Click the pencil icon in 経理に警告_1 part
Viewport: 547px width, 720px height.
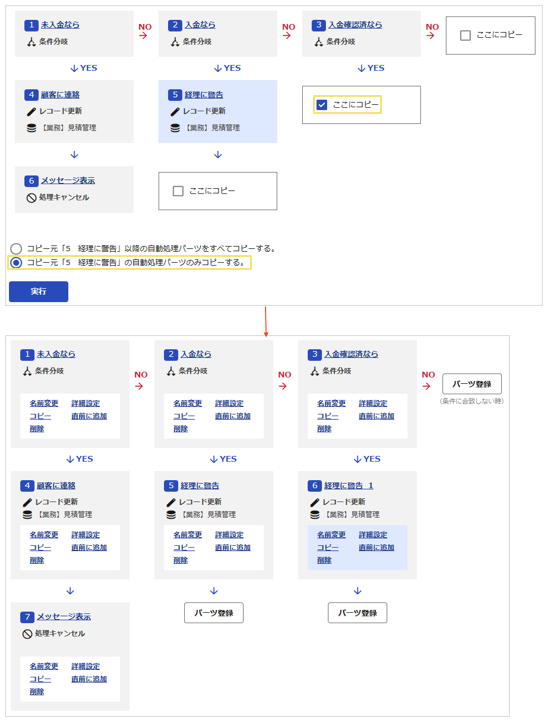[315, 502]
